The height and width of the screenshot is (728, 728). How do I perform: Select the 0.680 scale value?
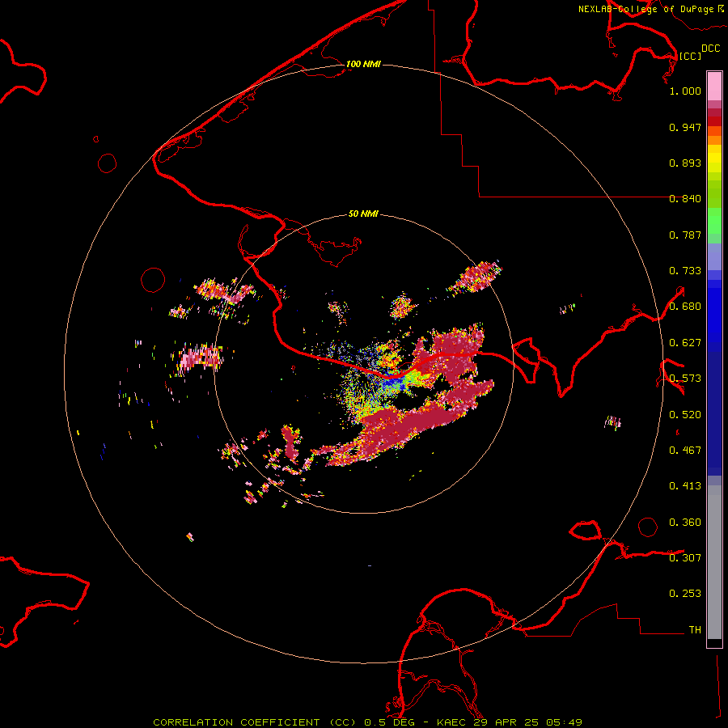685,307
